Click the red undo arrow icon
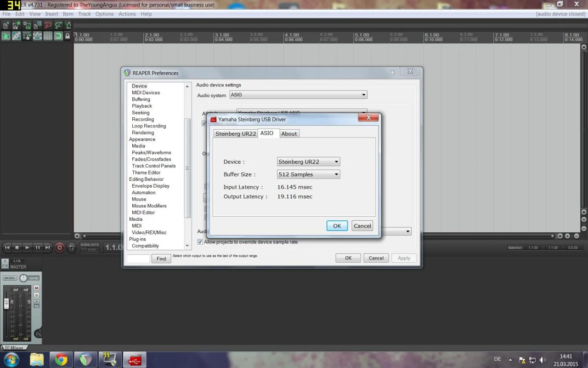 click(x=48, y=25)
